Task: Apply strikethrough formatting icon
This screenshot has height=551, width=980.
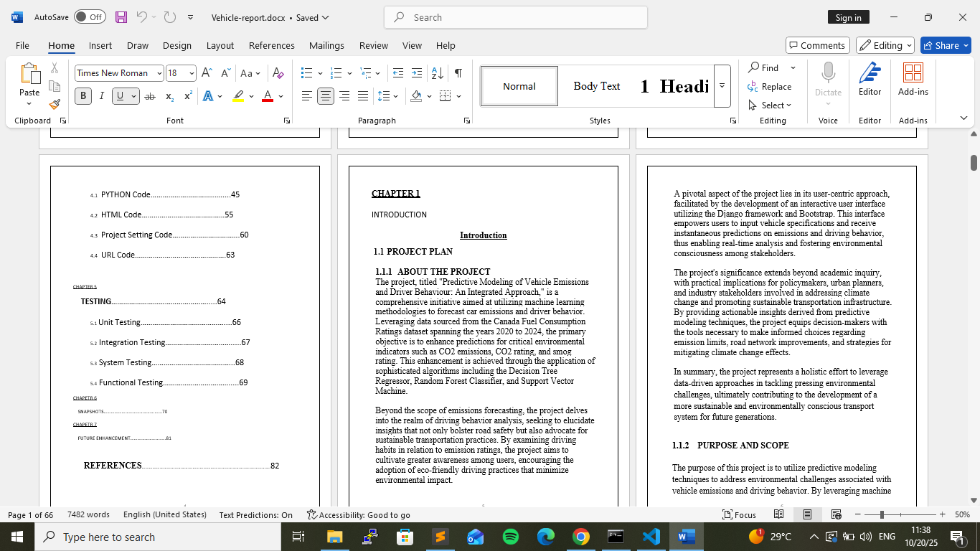Action: coord(149,96)
